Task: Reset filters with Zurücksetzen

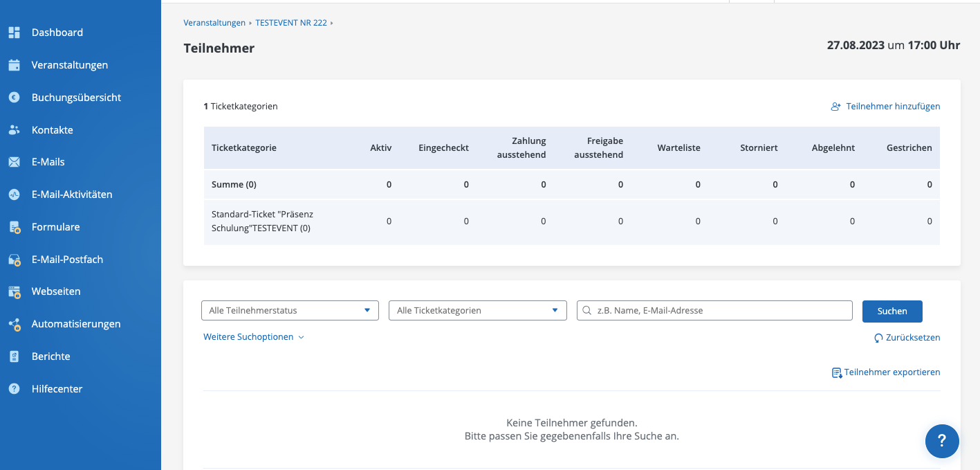Action: [907, 338]
